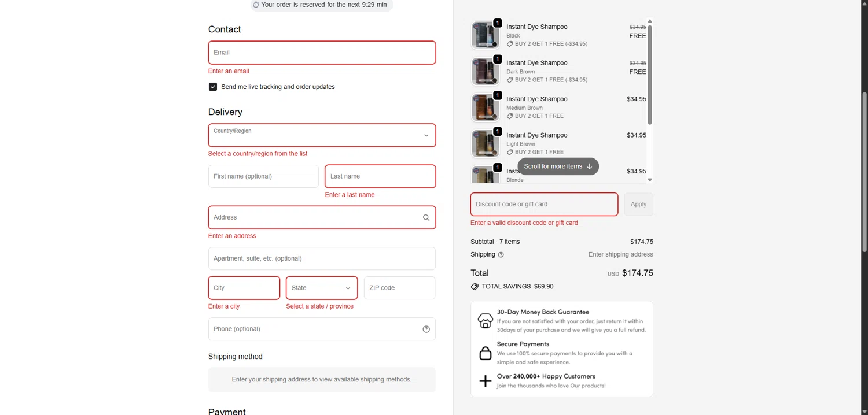The width and height of the screenshot is (868, 415).
Task: Click the City input field
Action: tap(244, 288)
